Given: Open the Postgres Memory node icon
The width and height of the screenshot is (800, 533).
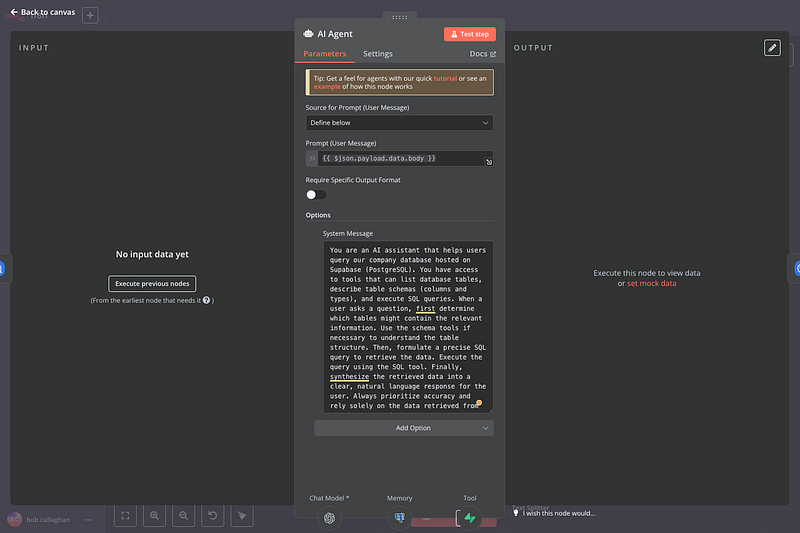Looking at the screenshot, I should [399, 518].
